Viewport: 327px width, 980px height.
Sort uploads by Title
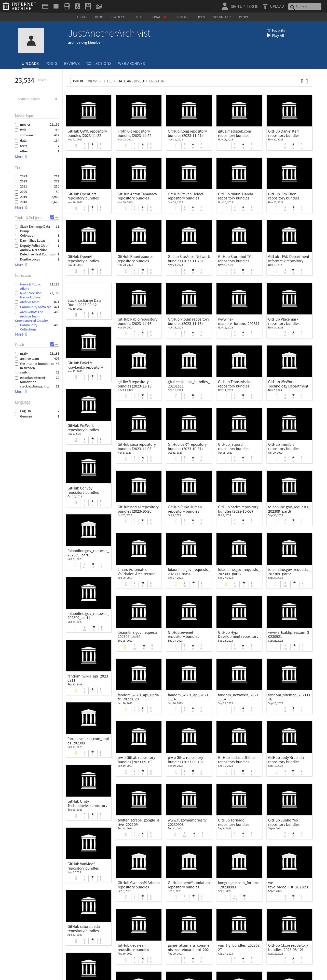coord(108,81)
